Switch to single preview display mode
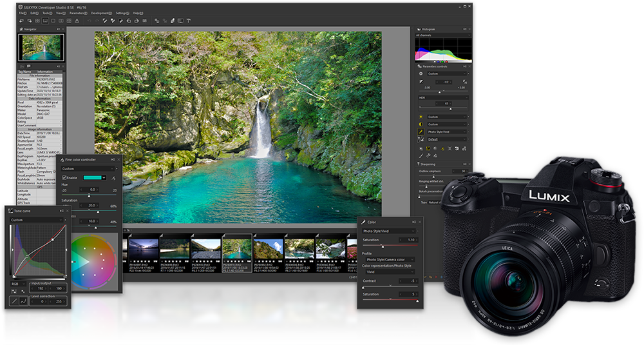Screen dimensions: 644x345 click(x=53, y=21)
